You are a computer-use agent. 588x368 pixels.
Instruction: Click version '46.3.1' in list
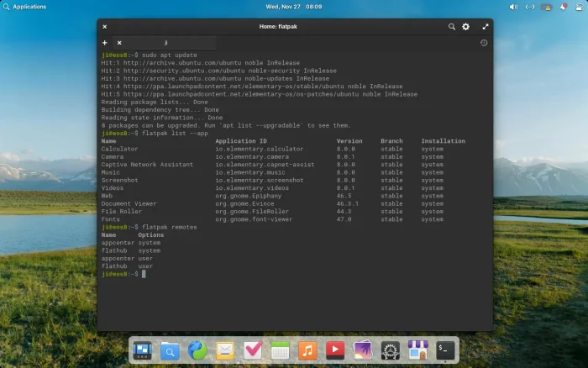click(347, 203)
